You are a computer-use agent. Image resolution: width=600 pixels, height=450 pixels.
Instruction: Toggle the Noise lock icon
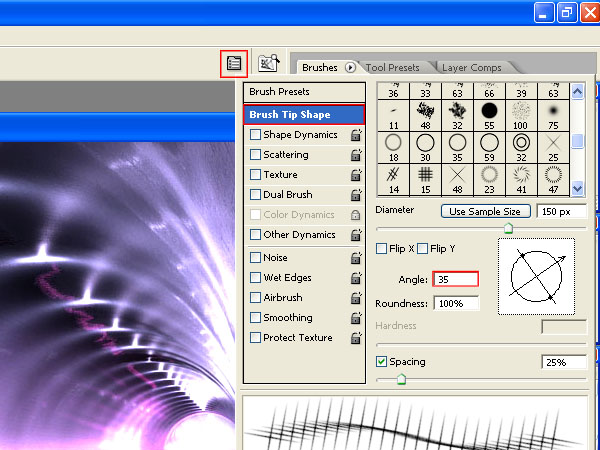356,258
